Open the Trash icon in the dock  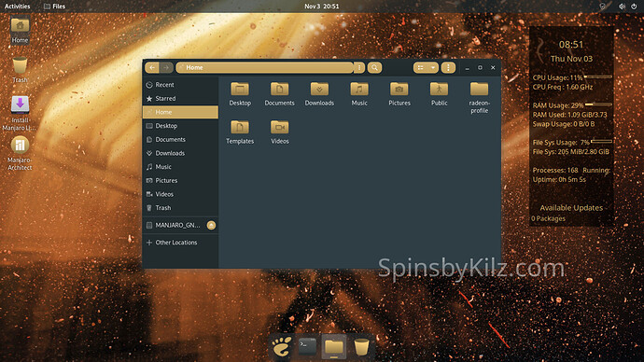click(361, 347)
